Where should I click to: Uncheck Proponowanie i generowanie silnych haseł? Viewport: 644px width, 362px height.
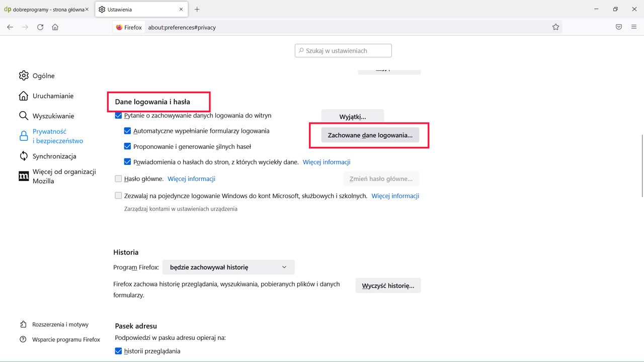pos(127,146)
